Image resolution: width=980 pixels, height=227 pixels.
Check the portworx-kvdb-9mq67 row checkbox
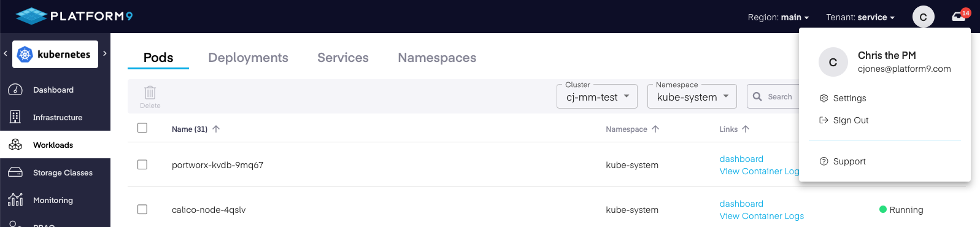[x=142, y=164]
